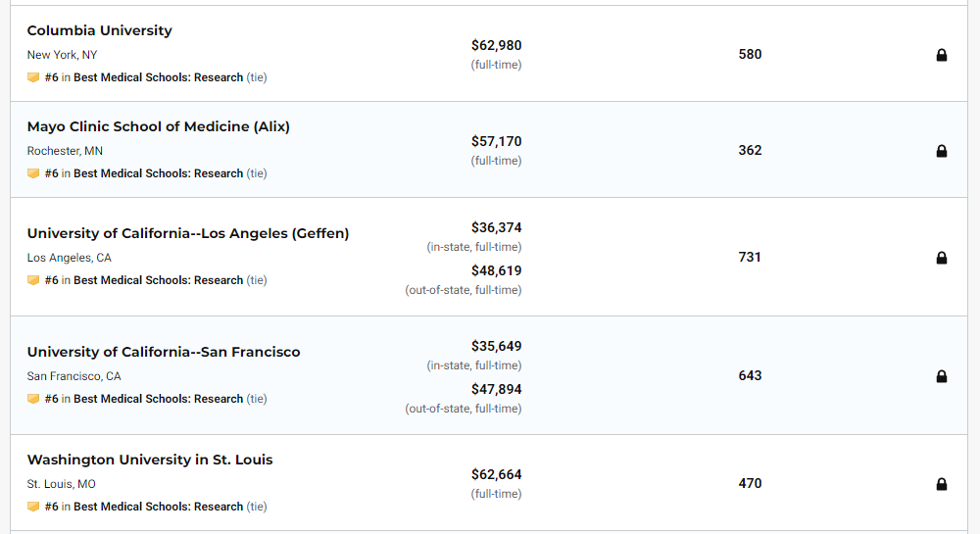Click Best Medical Schools: Research under Columbia
980x534 pixels.
(158, 77)
